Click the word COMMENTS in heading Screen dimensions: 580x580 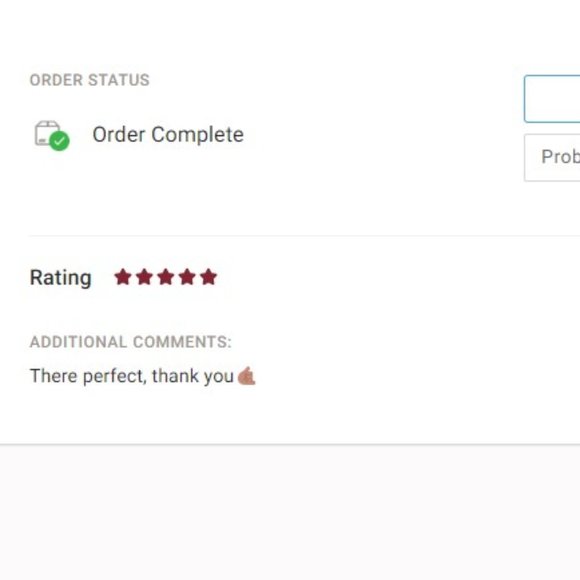182,342
